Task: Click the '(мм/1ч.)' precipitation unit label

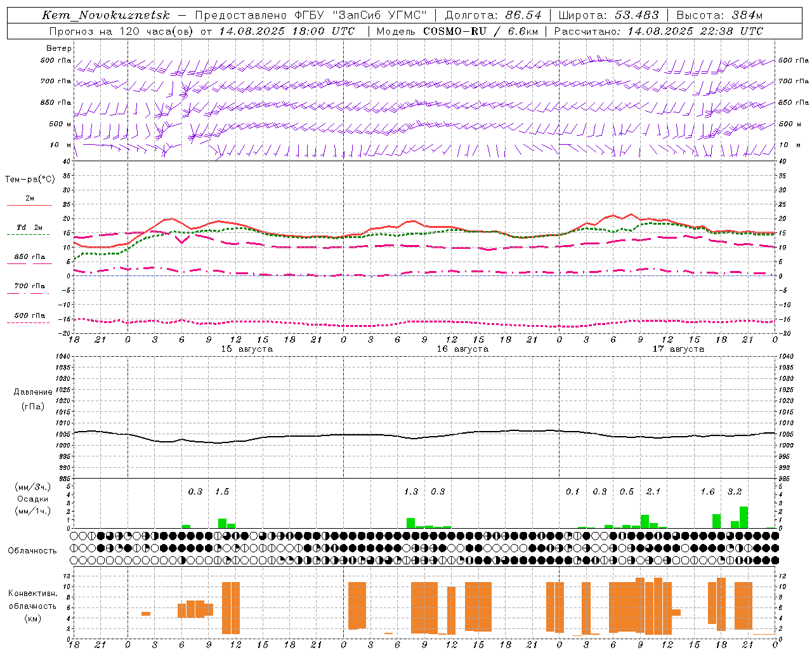Action: click(x=33, y=511)
